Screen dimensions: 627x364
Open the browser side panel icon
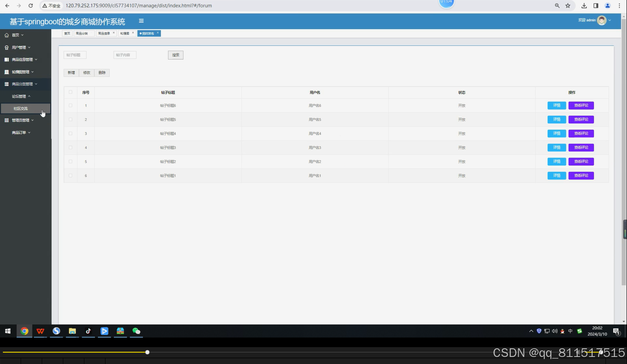click(x=596, y=6)
